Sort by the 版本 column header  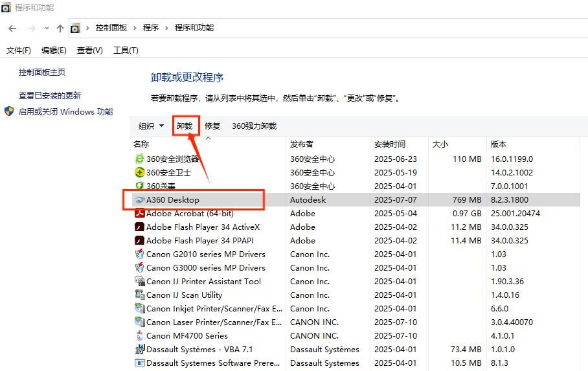(x=499, y=144)
